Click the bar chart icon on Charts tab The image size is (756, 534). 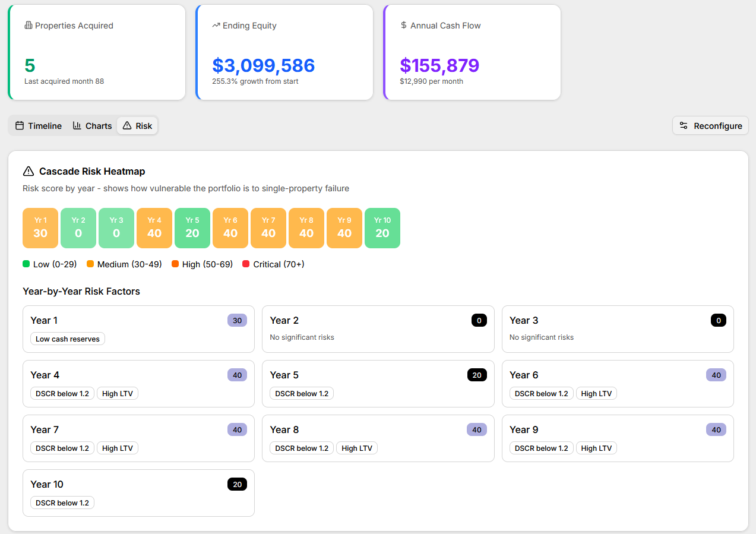[x=77, y=126]
